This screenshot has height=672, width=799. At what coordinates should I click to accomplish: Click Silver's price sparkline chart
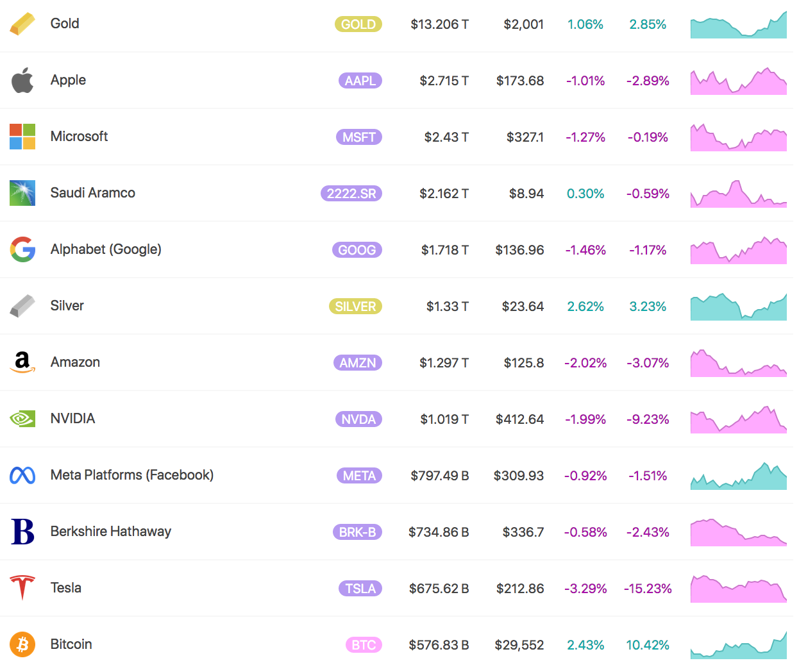pos(739,307)
